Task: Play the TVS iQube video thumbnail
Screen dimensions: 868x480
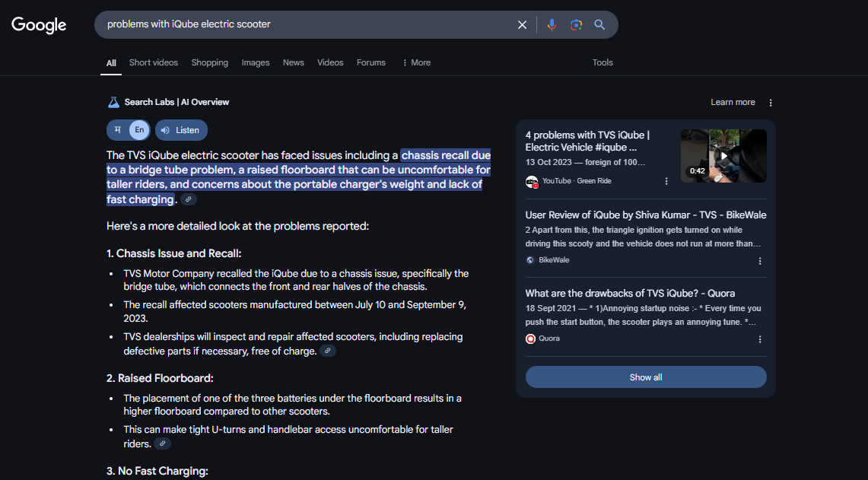Action: (x=723, y=156)
